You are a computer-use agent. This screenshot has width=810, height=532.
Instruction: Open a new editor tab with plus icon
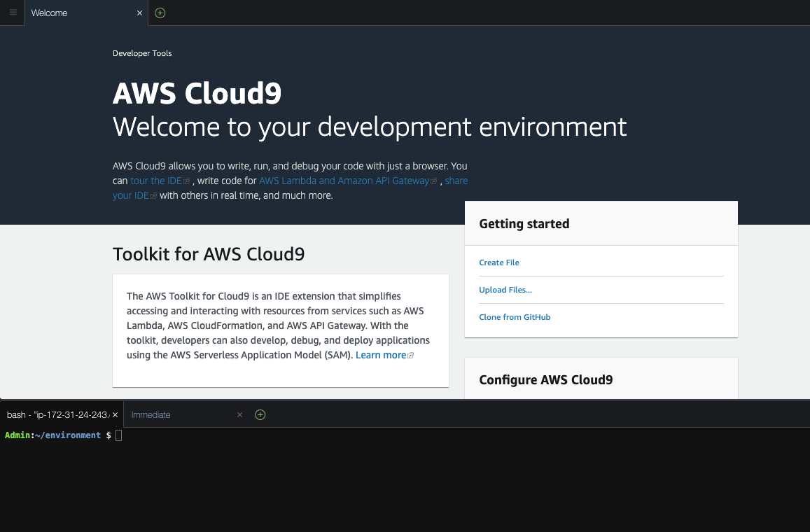pyautogui.click(x=160, y=13)
